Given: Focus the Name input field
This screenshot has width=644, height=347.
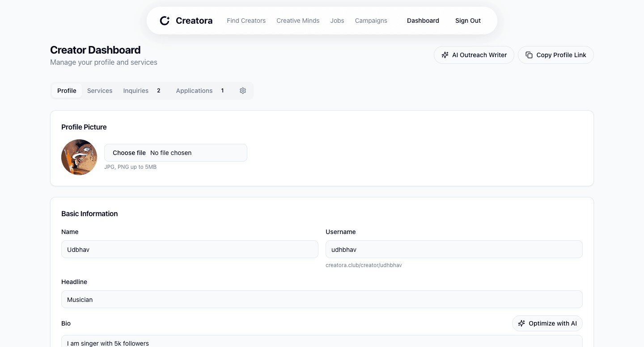Looking at the screenshot, I should pyautogui.click(x=190, y=249).
